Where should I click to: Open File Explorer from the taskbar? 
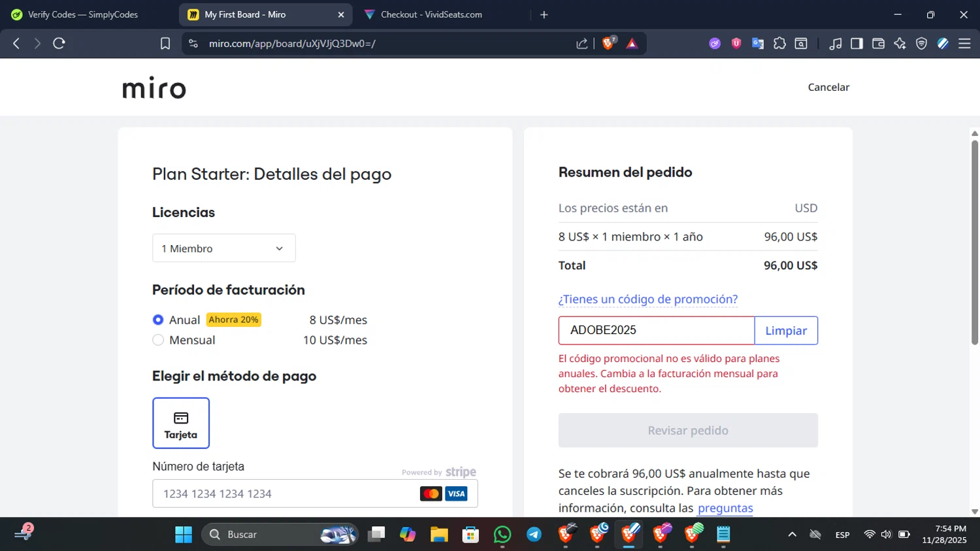(x=438, y=535)
